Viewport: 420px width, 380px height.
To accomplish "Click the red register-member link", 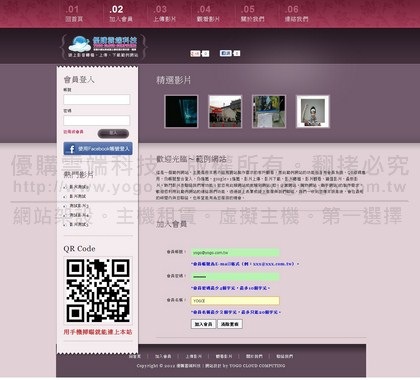I will [73, 132].
